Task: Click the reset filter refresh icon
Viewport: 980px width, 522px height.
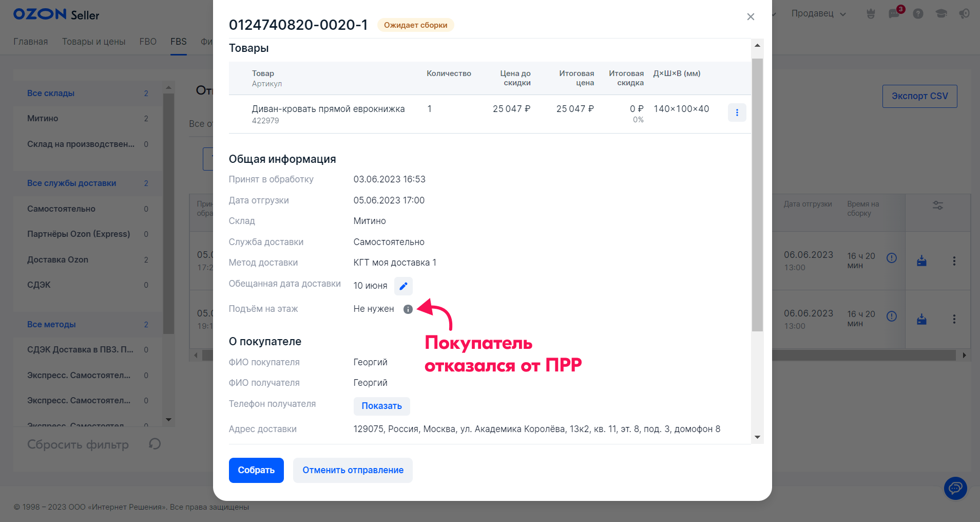Action: [x=155, y=444]
